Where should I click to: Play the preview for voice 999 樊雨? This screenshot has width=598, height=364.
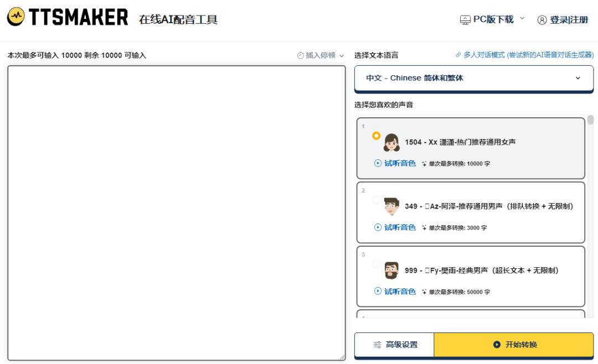coord(395,292)
